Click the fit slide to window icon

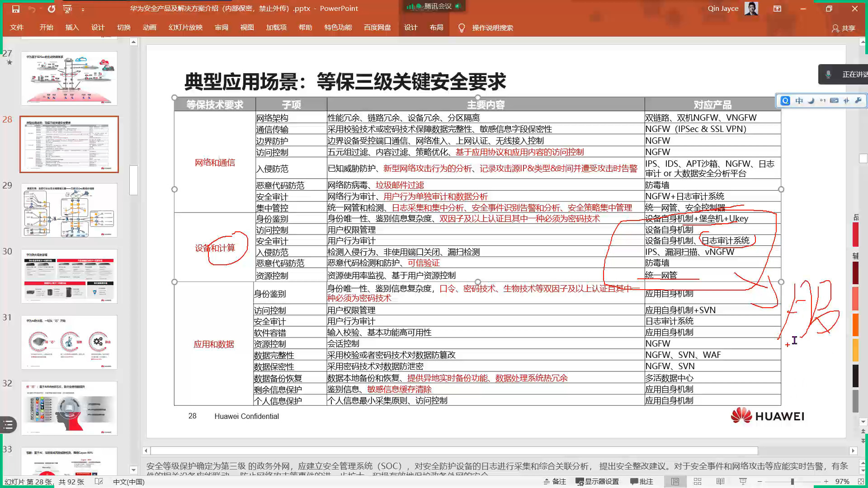click(x=861, y=482)
